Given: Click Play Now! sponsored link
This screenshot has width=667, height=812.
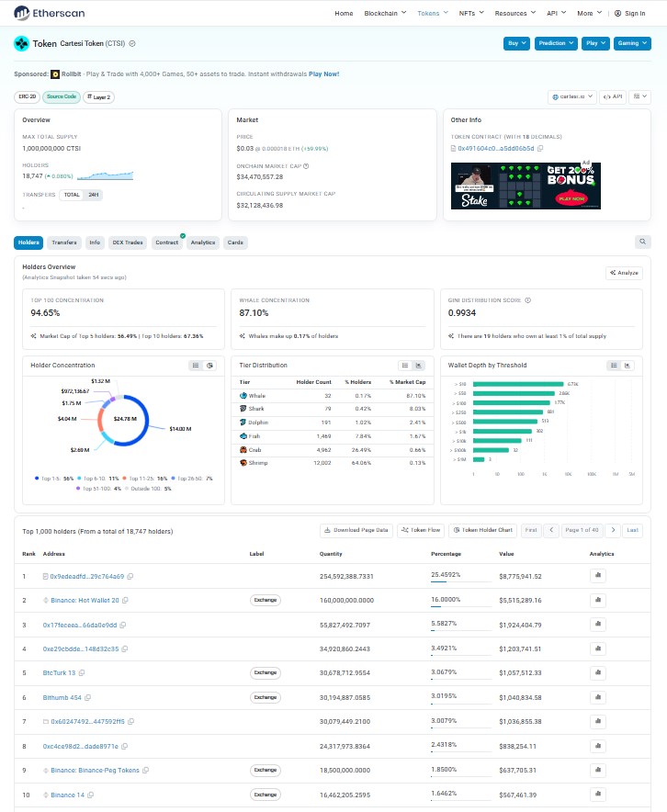Looking at the screenshot, I should (323, 74).
